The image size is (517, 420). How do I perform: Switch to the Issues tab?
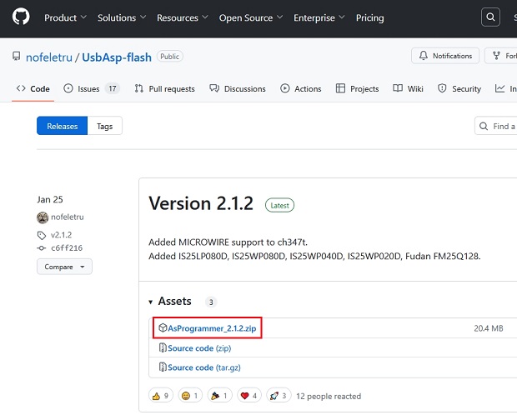pos(92,89)
